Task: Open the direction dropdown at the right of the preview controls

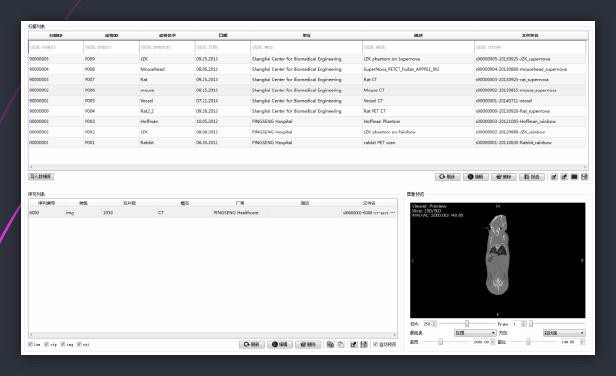Action: click(x=564, y=333)
